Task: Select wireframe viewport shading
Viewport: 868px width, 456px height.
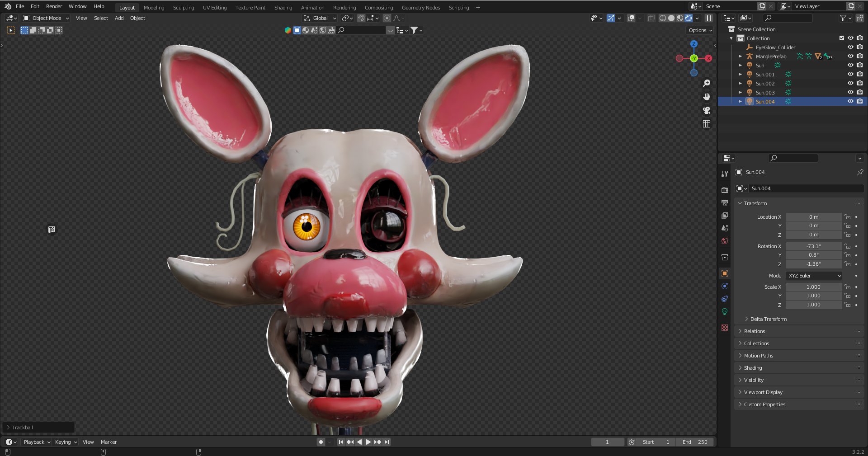Action: pyautogui.click(x=663, y=18)
